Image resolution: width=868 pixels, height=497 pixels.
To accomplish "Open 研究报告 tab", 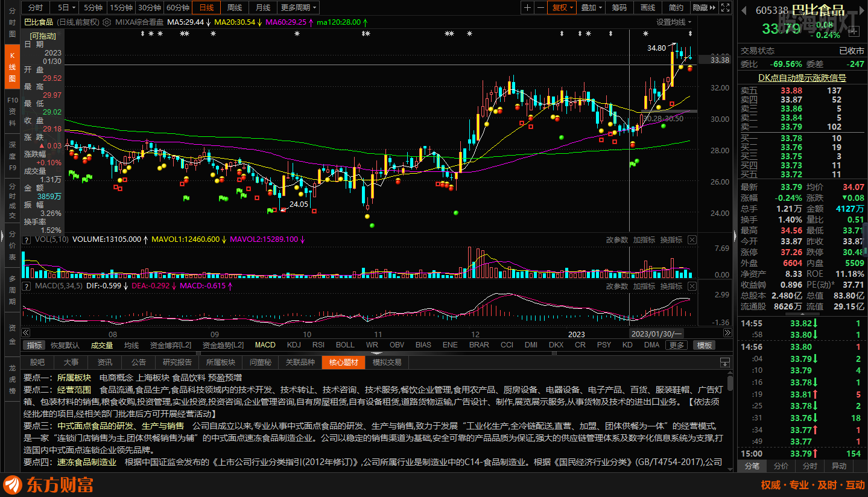I will pyautogui.click(x=177, y=362).
